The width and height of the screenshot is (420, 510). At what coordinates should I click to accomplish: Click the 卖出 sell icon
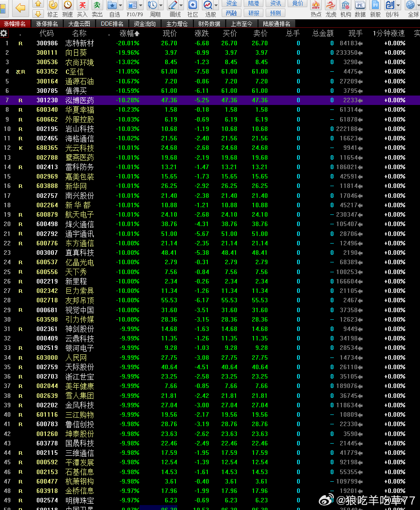coord(97,9)
